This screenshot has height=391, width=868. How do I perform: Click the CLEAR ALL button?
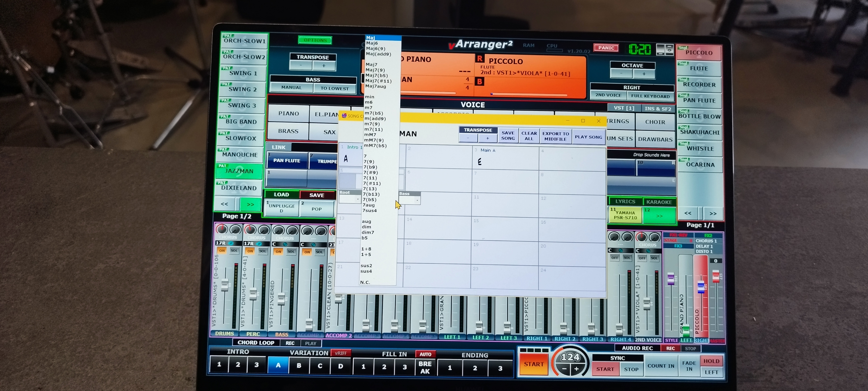point(529,136)
